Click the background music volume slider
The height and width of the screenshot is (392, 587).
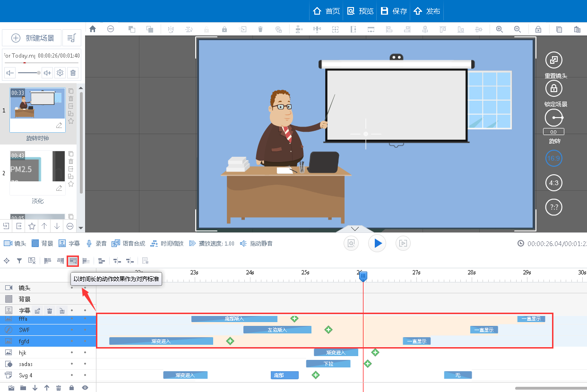(28, 73)
